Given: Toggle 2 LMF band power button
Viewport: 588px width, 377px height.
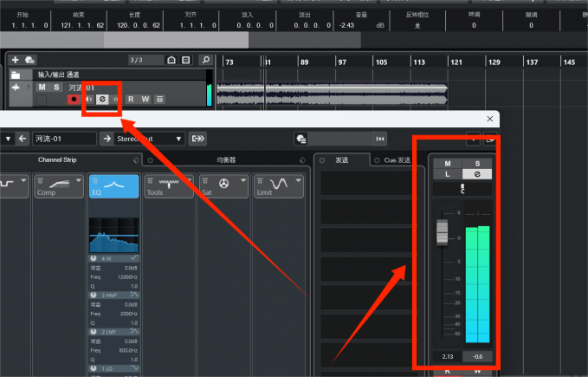Looking at the screenshot, I should coord(94,332).
